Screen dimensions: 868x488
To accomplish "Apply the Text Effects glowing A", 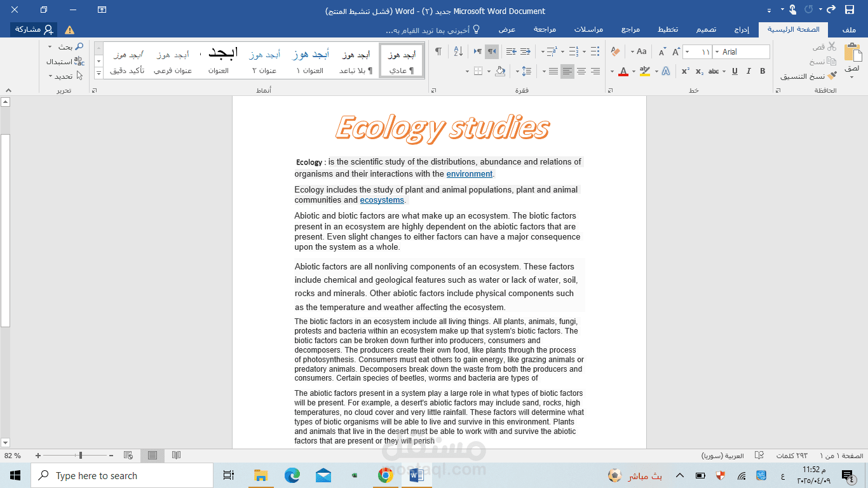I will [665, 71].
